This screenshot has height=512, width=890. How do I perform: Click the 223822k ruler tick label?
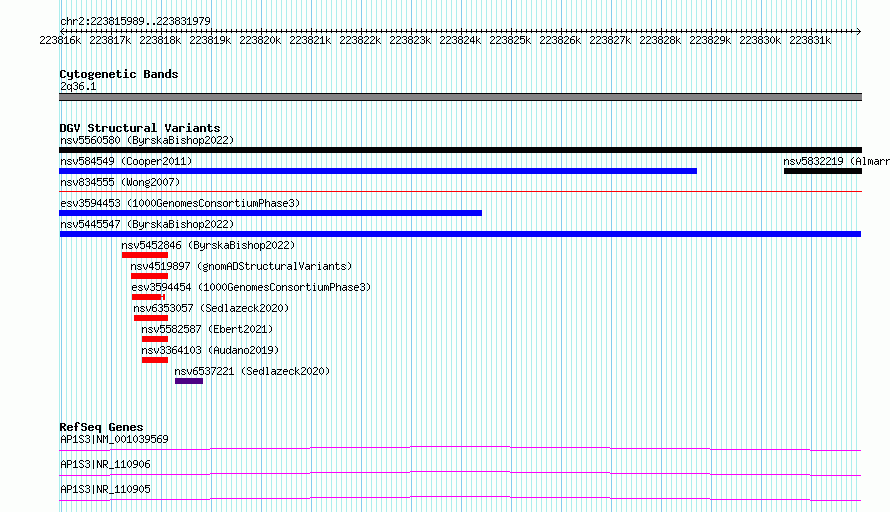[x=360, y=40]
